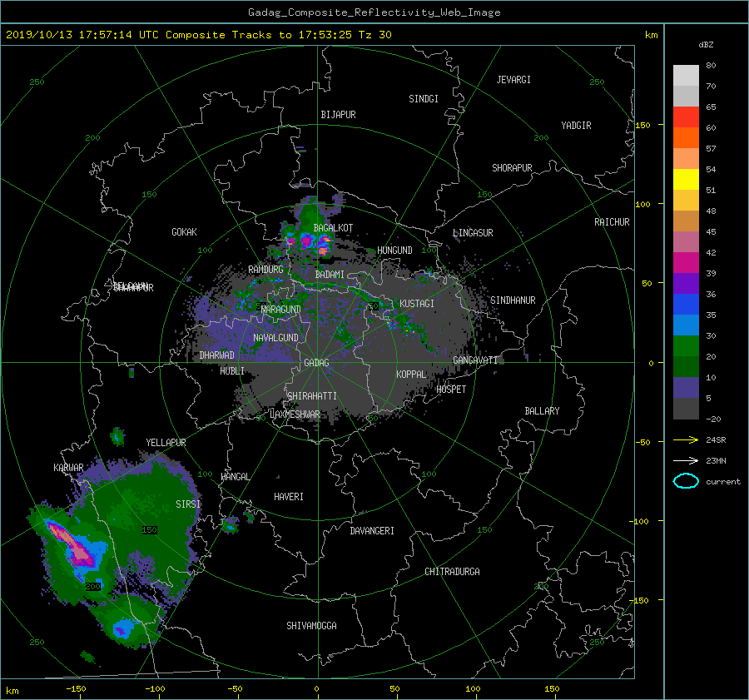This screenshot has height=700, width=749.
Task: Click the light blue 30-35 dBZ swatch
Action: (686, 325)
